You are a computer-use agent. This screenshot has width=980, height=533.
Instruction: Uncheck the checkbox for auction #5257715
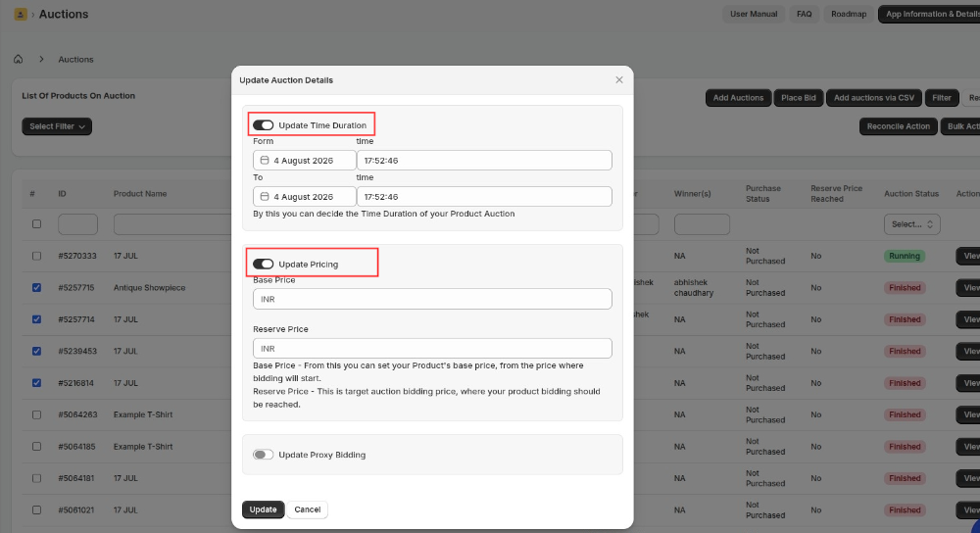click(37, 287)
